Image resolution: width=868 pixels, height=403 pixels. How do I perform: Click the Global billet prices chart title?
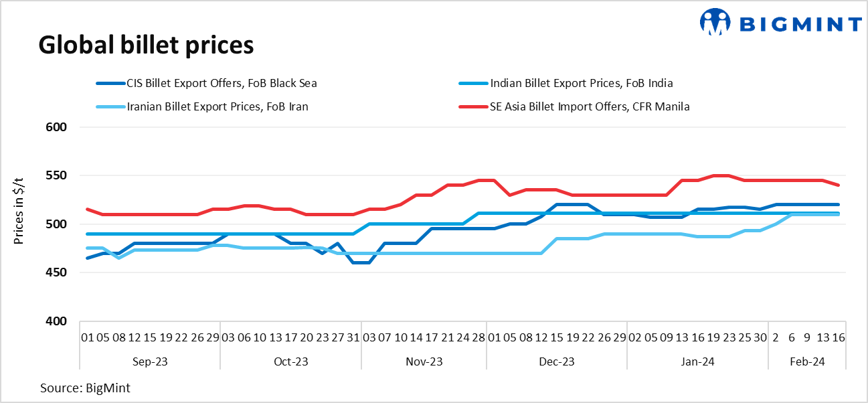point(146,45)
